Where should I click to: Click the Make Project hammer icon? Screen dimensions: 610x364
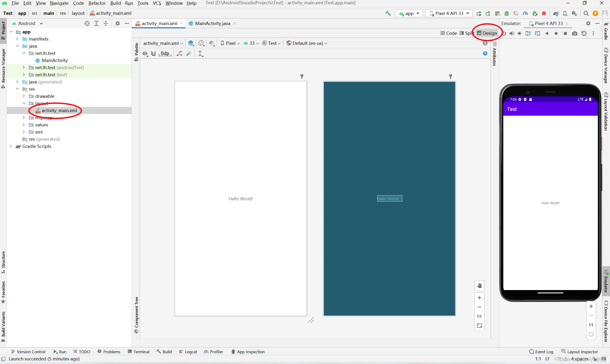[388, 13]
